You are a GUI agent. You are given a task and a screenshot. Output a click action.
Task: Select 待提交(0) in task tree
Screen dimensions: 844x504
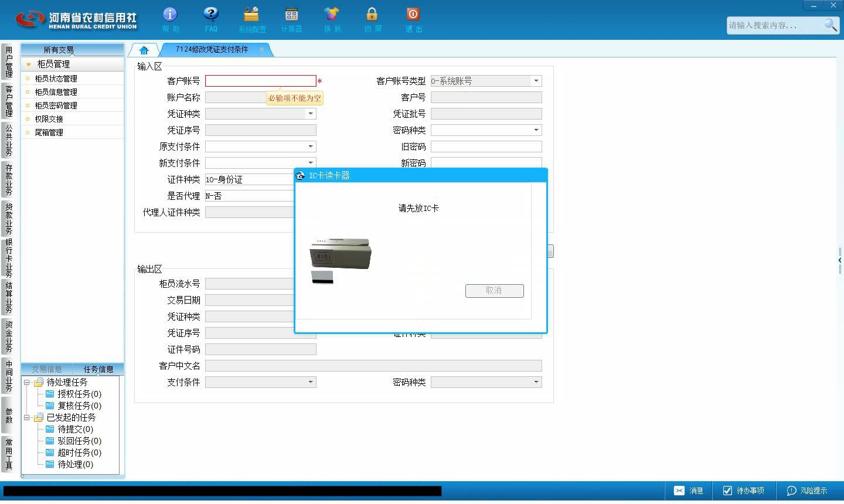coord(75,429)
